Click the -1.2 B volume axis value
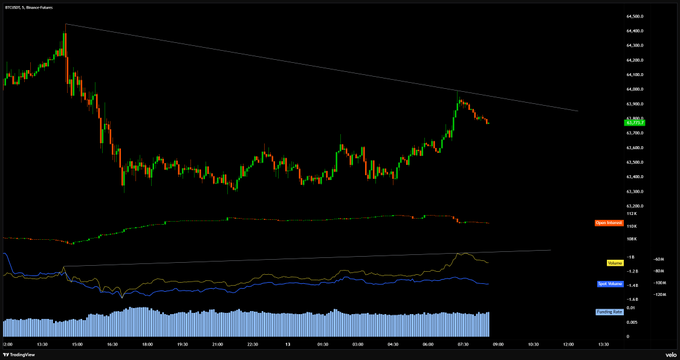Image resolution: width=680 pixels, height=360 pixels. (x=632, y=271)
